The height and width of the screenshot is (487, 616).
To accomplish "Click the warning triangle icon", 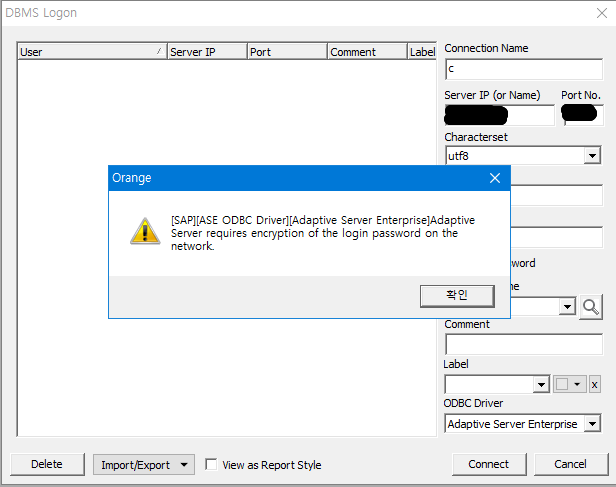I will point(145,230).
